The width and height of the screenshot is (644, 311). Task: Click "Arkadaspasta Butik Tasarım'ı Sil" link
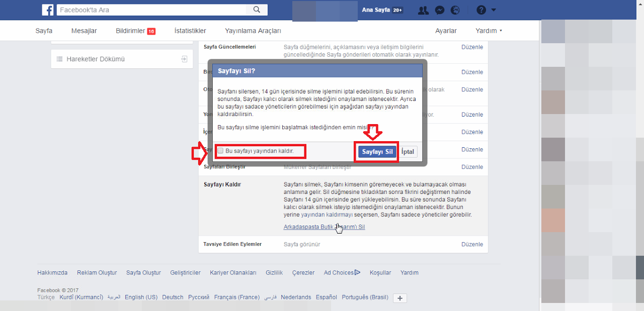324,227
